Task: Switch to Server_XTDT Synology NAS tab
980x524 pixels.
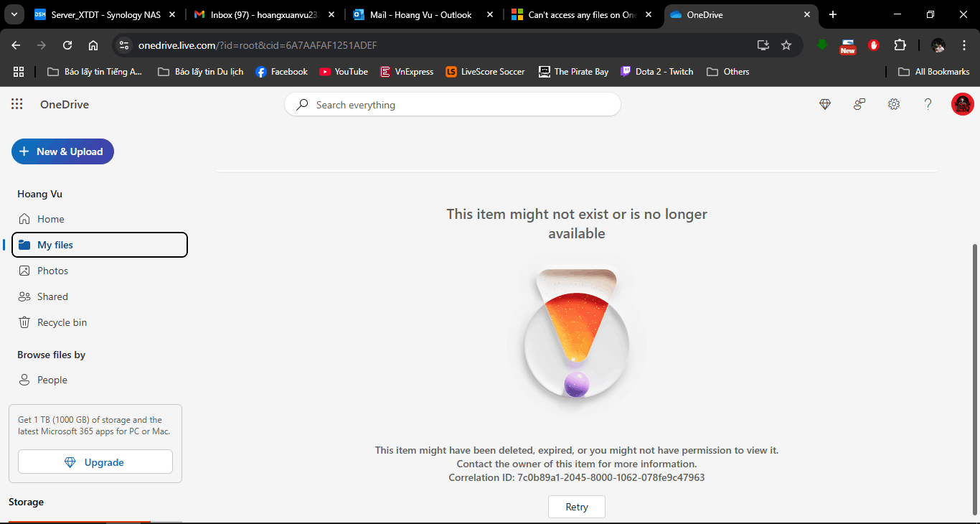Action: [105, 14]
